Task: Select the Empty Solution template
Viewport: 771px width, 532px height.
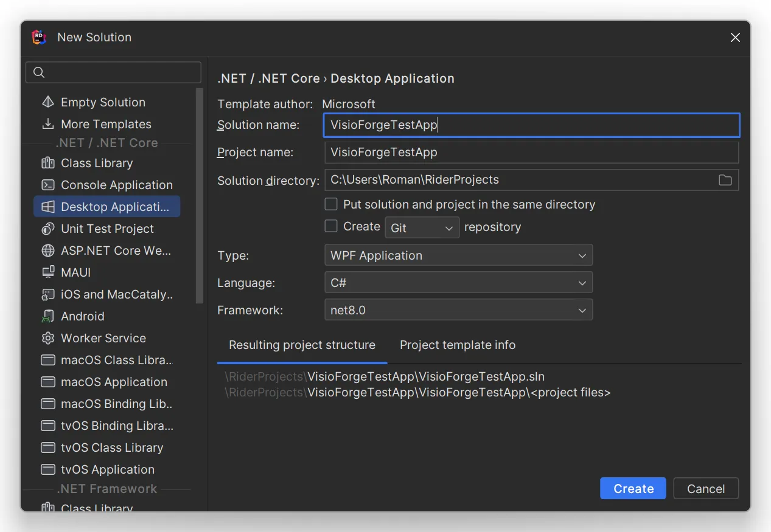Action: [102, 102]
